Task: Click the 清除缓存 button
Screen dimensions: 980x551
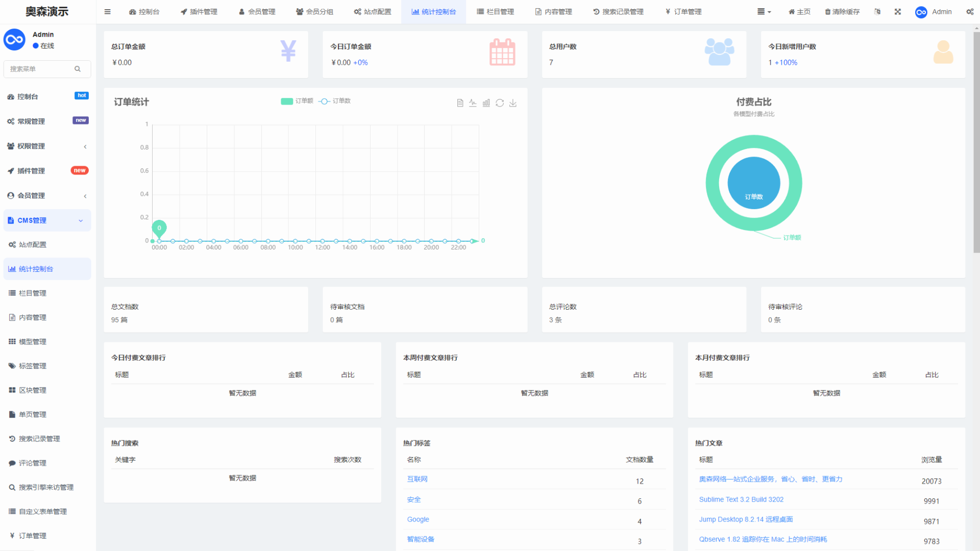Action: coord(842,12)
